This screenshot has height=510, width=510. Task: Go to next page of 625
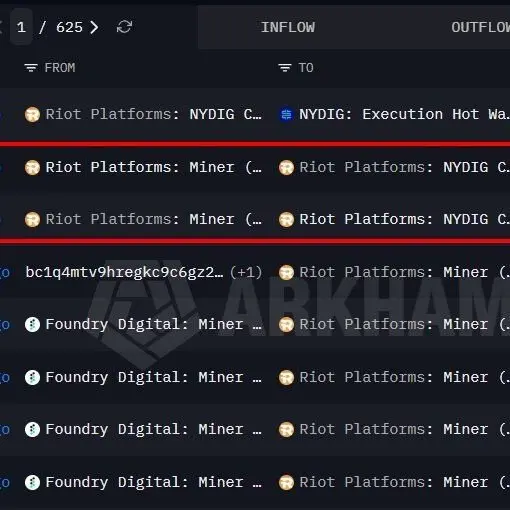click(94, 27)
